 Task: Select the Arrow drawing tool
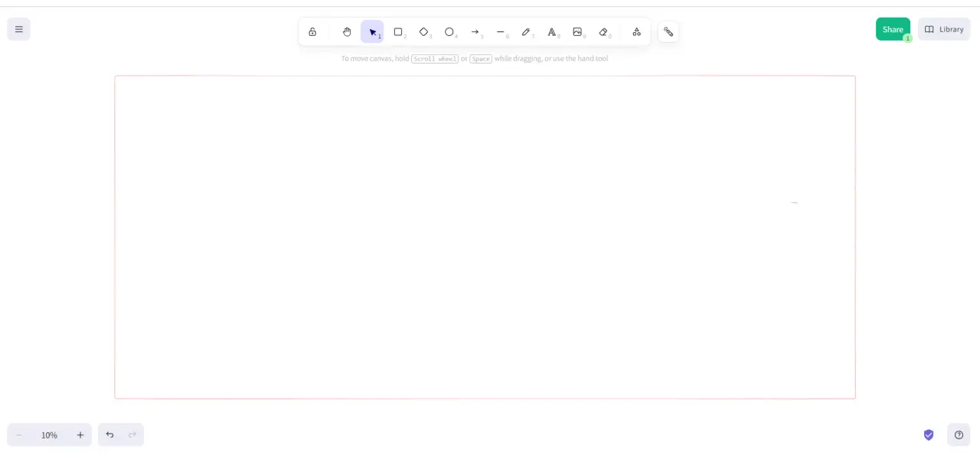475,32
